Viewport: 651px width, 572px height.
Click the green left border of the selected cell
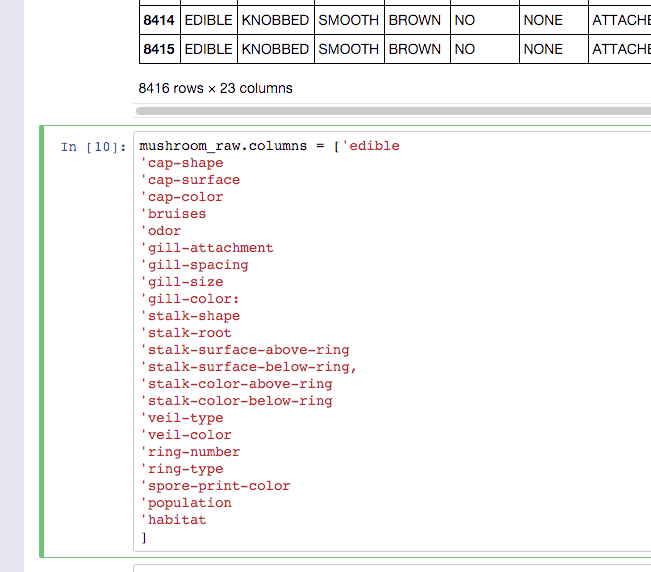[42, 341]
